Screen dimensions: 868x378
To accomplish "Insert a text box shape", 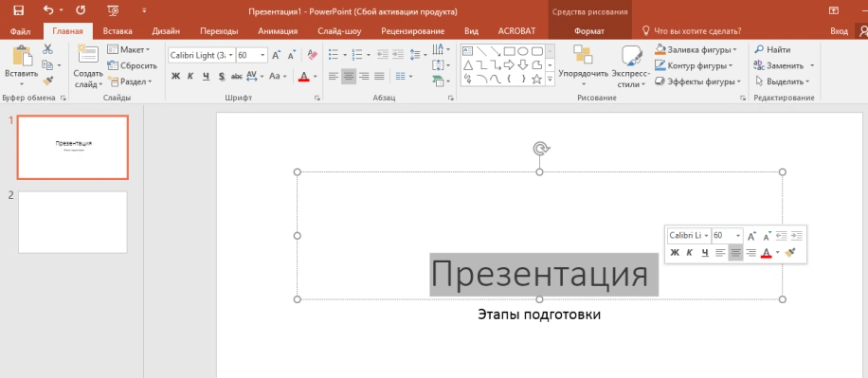I will point(467,51).
